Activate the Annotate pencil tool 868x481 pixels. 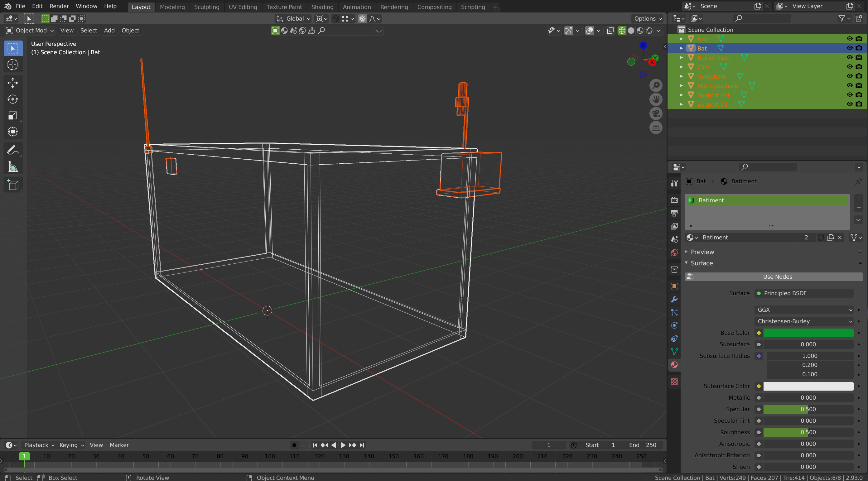click(x=13, y=150)
